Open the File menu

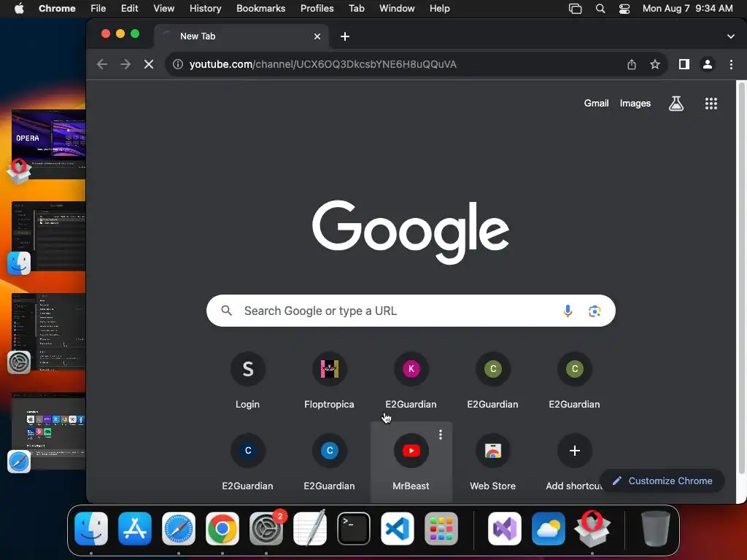pyautogui.click(x=98, y=9)
